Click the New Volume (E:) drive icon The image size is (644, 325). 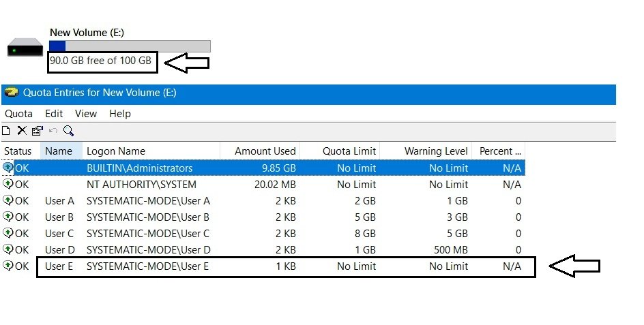click(x=25, y=47)
